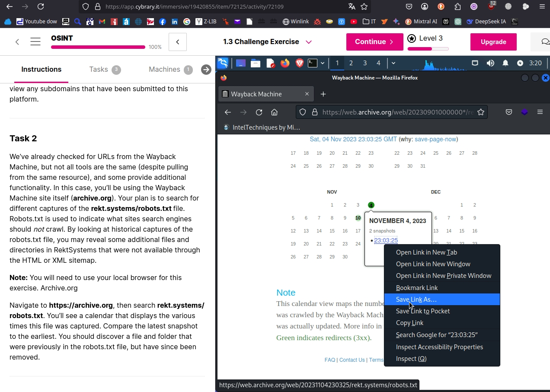Open the DeepSeek IA bookmark
Viewport: 550px width, 392px height.
pyautogui.click(x=486, y=21)
